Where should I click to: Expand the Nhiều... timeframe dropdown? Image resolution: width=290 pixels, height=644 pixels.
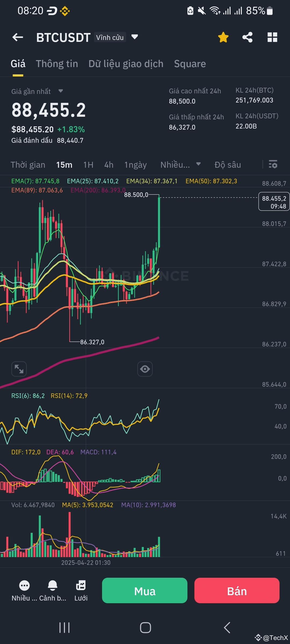pos(198,164)
